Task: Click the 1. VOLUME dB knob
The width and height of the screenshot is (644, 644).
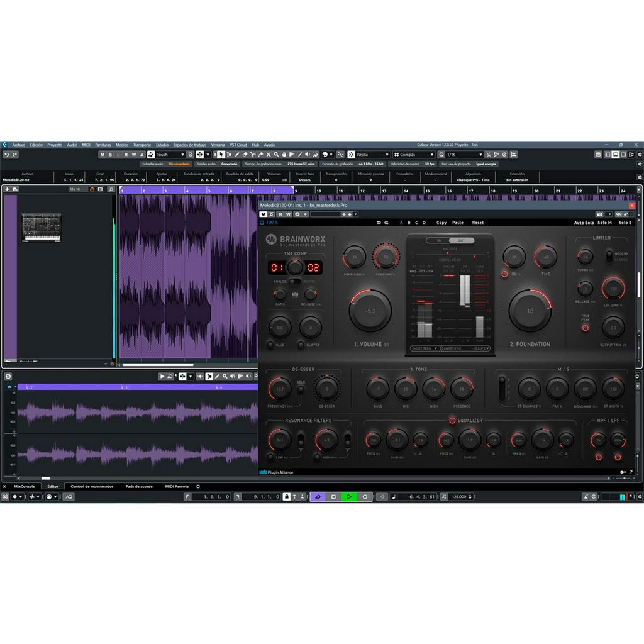Action: [370, 311]
